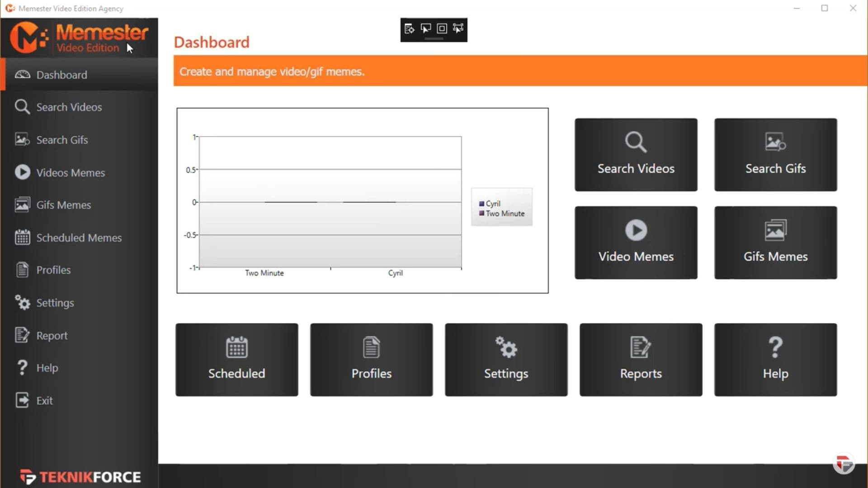Click the magnifier icon on Search Videos tile
868x488 pixels.
[x=636, y=142]
